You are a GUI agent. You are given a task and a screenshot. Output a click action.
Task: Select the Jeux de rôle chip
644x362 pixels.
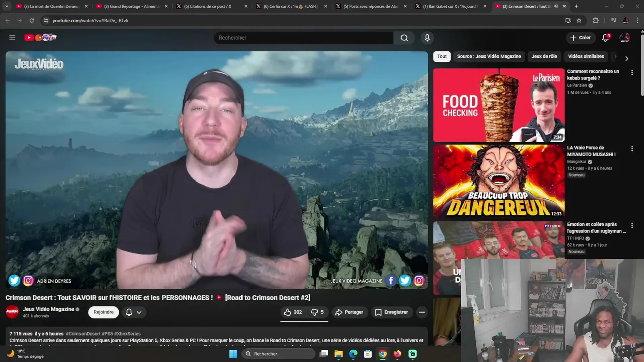(544, 56)
